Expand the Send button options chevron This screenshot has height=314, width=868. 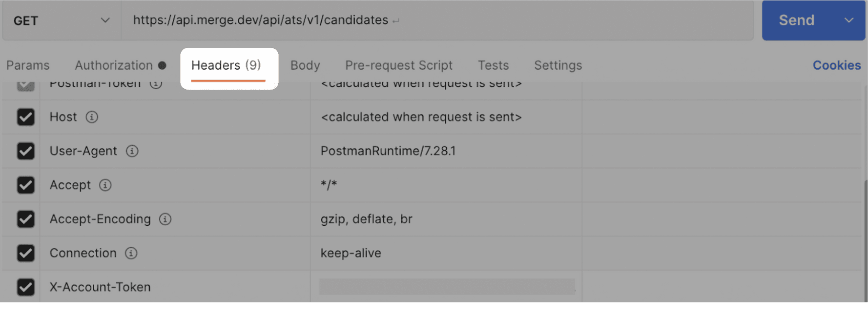pyautogui.click(x=849, y=20)
